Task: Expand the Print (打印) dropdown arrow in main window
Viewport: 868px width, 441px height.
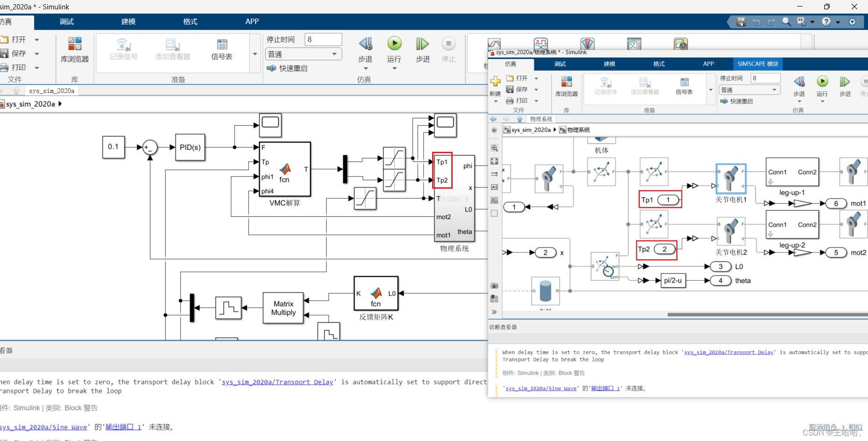Action: pos(37,68)
